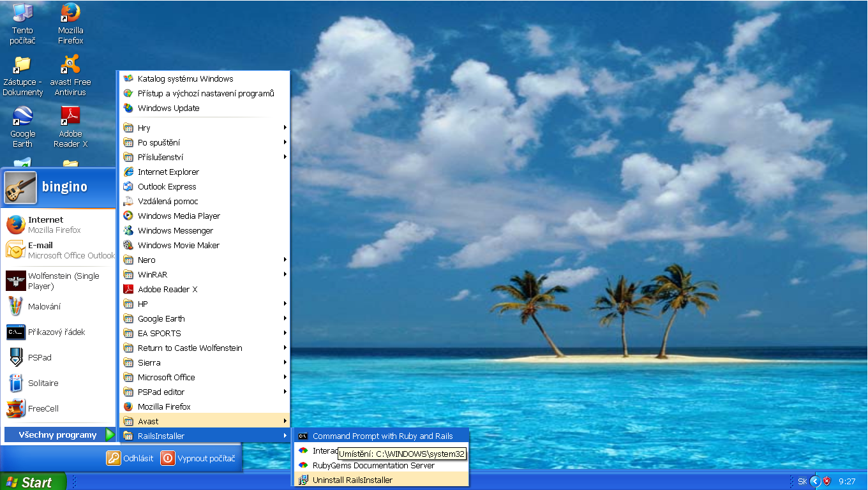Launch PSPad from the pinned Start list
This screenshot has width=868, height=490.
tap(59, 357)
